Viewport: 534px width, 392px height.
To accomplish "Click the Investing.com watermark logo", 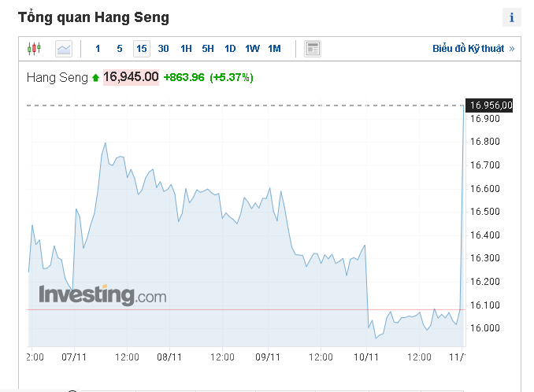I will coord(103,295).
